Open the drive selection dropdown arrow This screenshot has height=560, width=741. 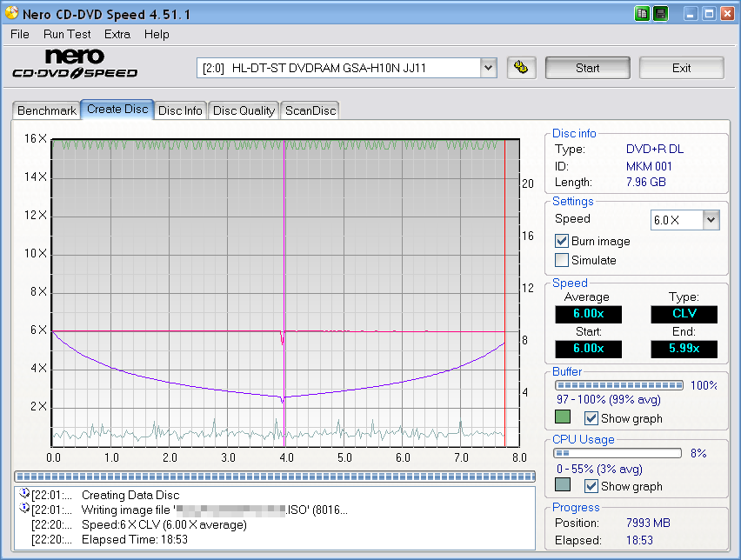[x=488, y=68]
